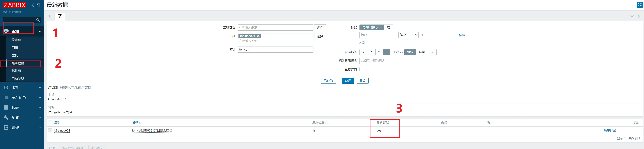Open 仪表盘 from the sidebar
The width and height of the screenshot is (644, 149).
click(x=16, y=40)
